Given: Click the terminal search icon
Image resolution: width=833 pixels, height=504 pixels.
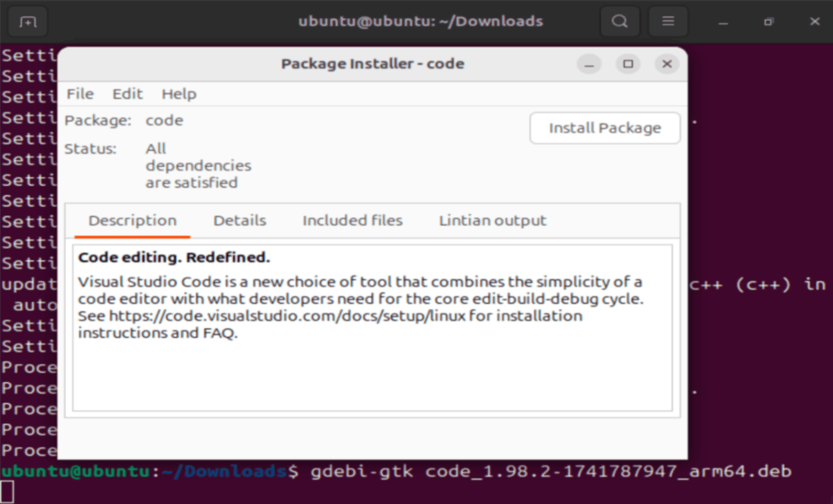Looking at the screenshot, I should 619,21.
